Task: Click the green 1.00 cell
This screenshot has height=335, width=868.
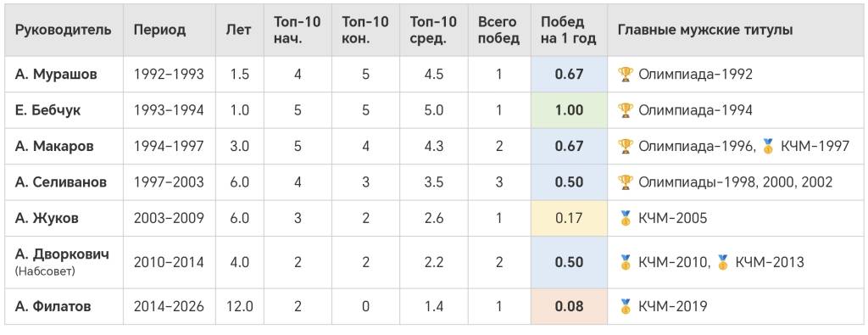Action: click(x=569, y=110)
